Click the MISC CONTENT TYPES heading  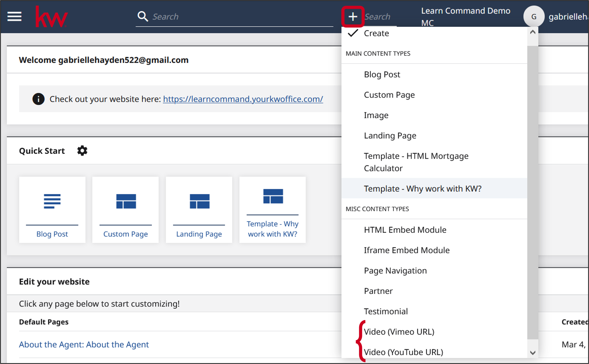[x=377, y=209]
